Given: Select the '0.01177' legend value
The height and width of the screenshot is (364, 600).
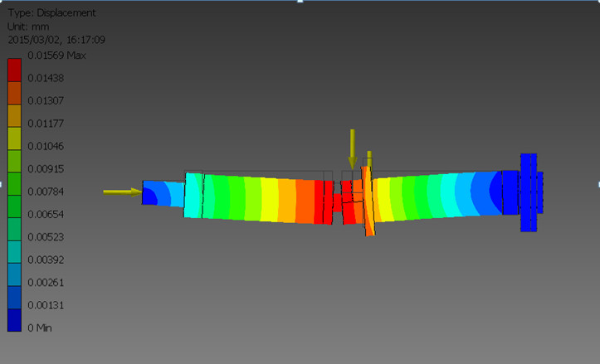Looking at the screenshot, I should (x=46, y=124).
